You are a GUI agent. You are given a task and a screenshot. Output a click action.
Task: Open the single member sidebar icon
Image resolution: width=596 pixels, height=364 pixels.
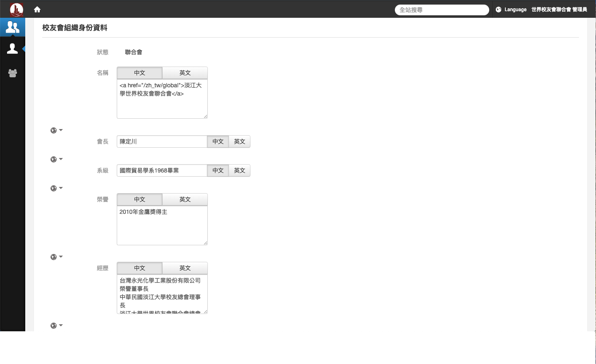coord(12,49)
